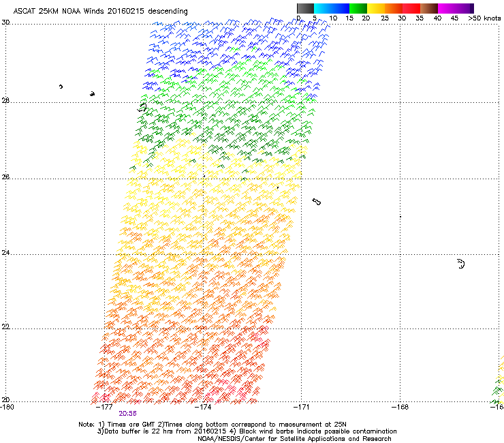Screen dimensions: 504x443
Task: Click the latitude label '24'
Action: [x=5, y=253]
